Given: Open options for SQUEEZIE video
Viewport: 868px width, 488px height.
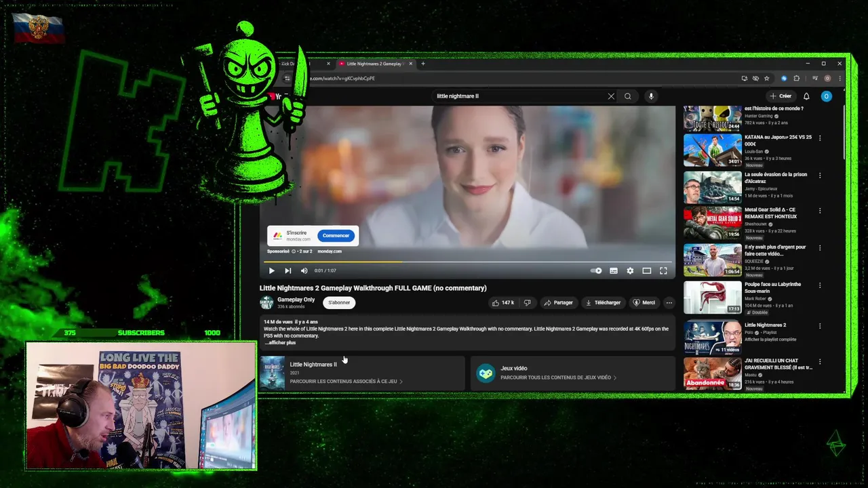Looking at the screenshot, I should pyautogui.click(x=820, y=248).
